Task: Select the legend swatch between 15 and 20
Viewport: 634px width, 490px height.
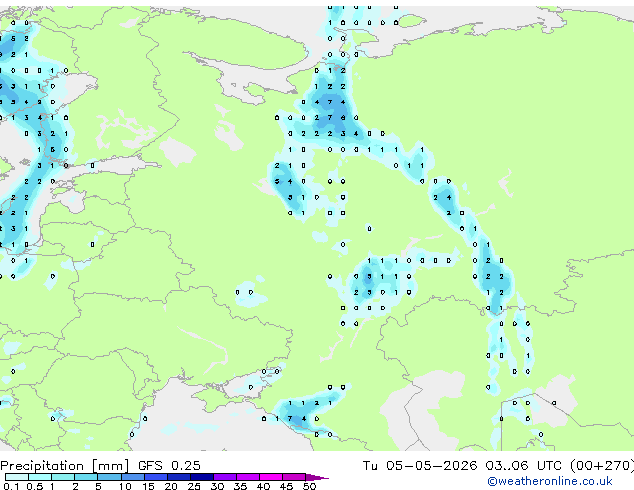Action: [155, 477]
